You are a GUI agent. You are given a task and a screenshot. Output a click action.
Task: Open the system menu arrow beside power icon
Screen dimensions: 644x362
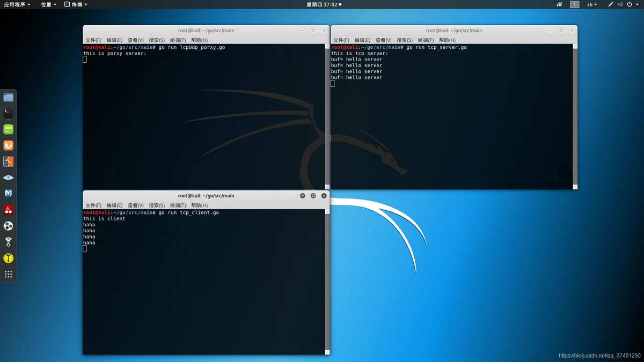[x=638, y=4]
